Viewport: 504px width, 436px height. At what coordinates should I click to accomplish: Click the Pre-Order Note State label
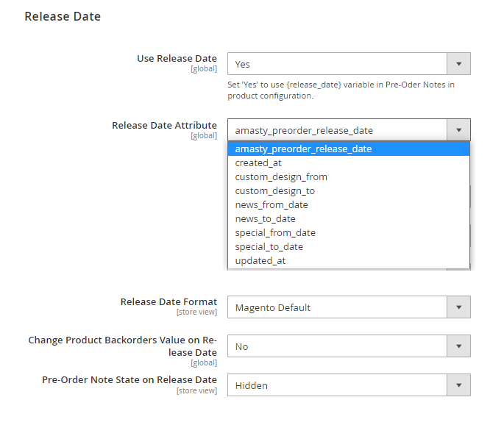point(129,379)
